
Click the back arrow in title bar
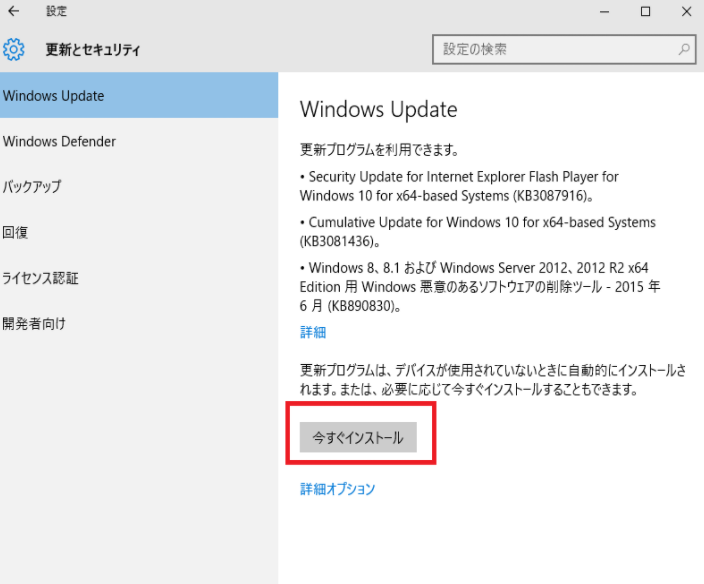(13, 11)
